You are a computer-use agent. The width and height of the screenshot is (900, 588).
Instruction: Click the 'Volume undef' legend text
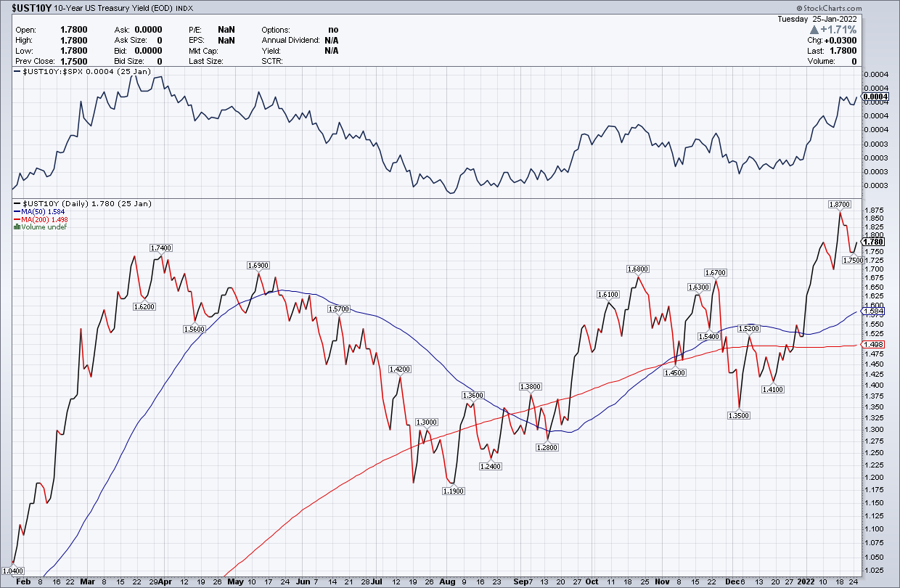(x=44, y=227)
